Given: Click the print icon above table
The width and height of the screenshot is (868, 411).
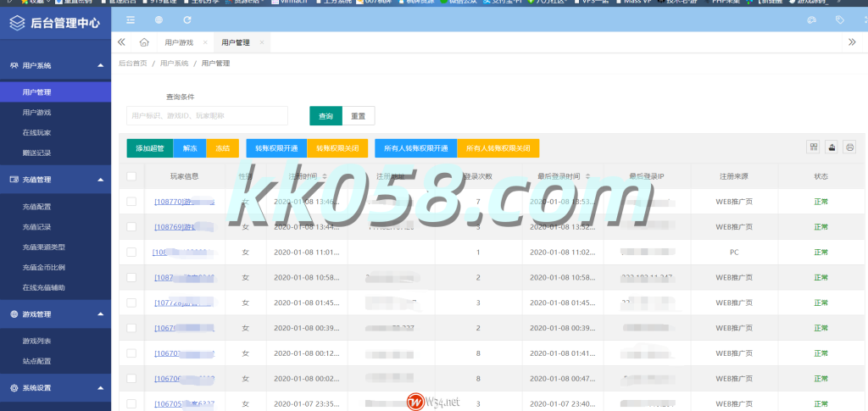Looking at the screenshot, I should click(849, 147).
